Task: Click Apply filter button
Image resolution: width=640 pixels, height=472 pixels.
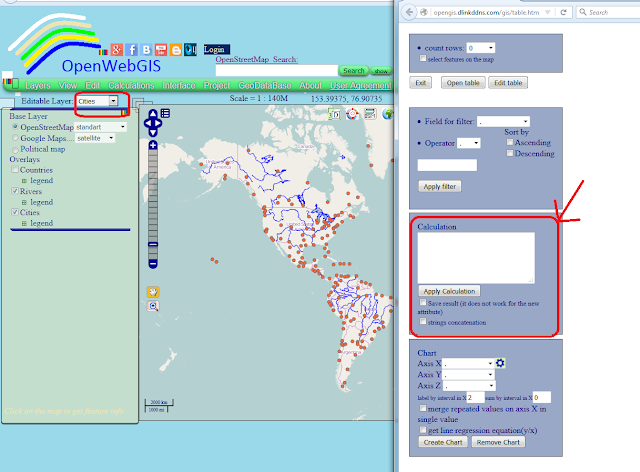Action: pyautogui.click(x=440, y=186)
